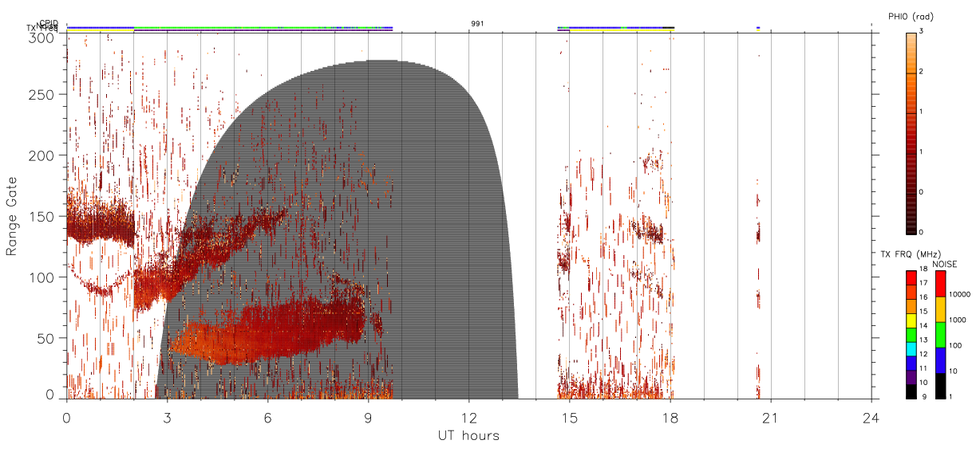Click the red NOISE legend swatch
The image size is (980, 452).
click(940, 284)
